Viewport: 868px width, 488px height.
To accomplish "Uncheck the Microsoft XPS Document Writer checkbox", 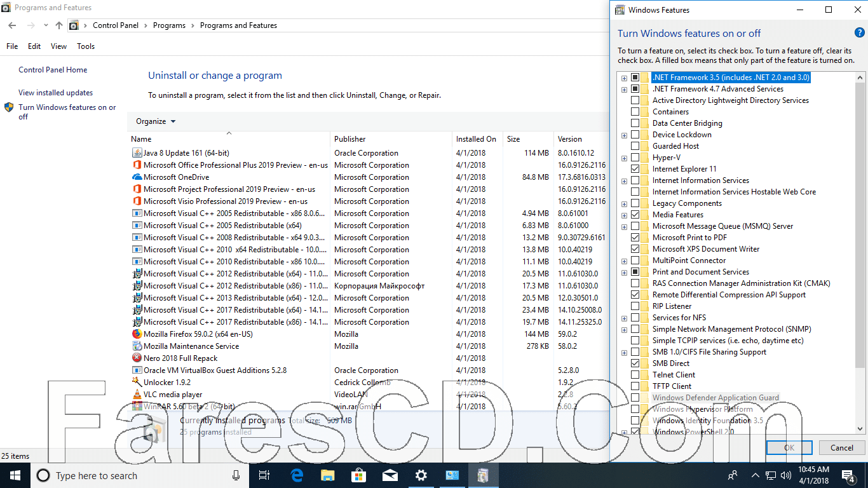I will click(x=635, y=249).
